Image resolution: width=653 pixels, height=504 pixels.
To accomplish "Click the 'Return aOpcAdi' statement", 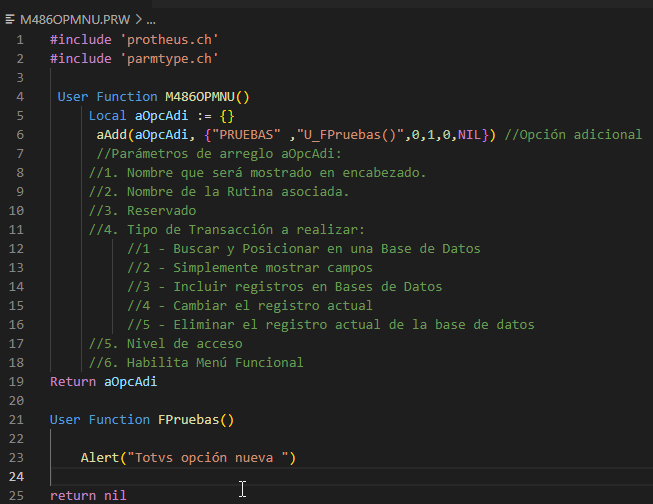I will click(x=104, y=382).
